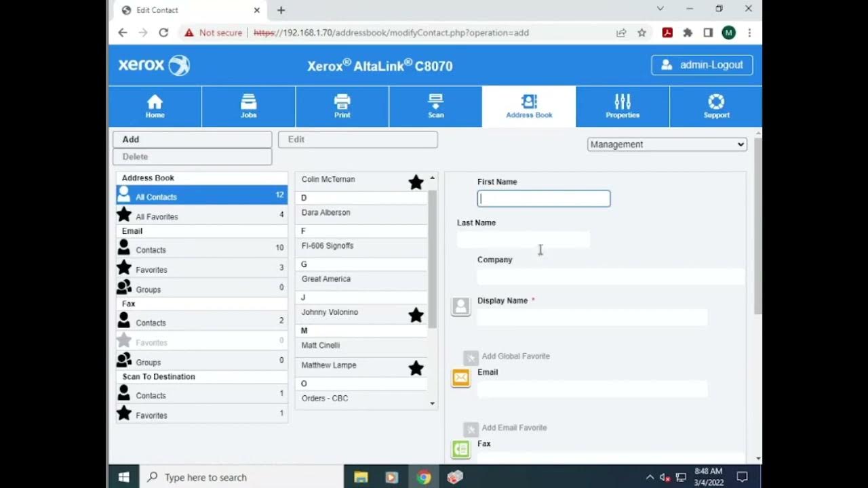Click the Display Name input field
This screenshot has height=488, width=868.
tap(593, 317)
